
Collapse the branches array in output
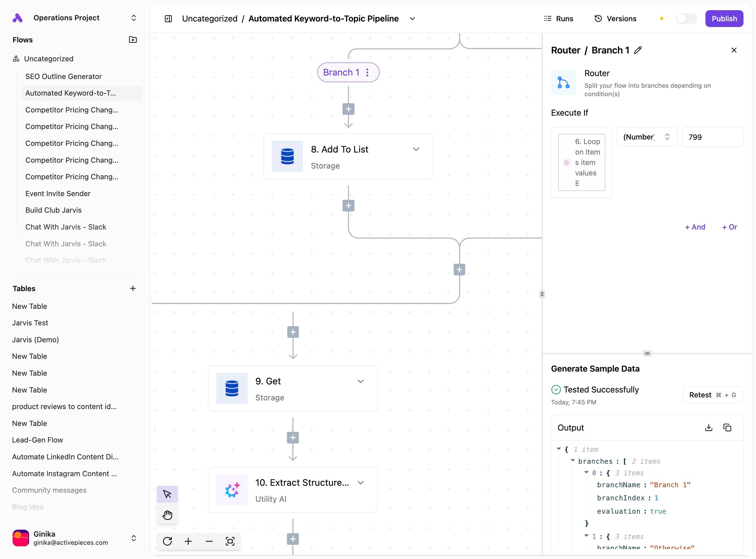click(573, 461)
